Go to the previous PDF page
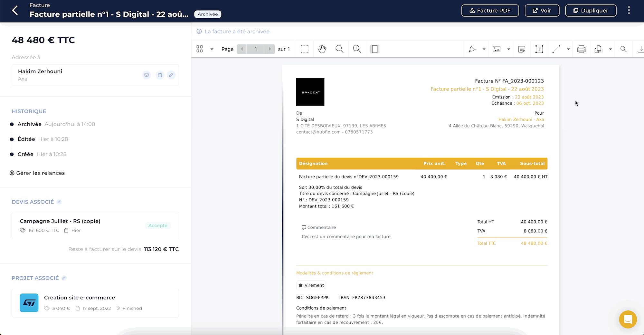This screenshot has height=335, width=644. tap(242, 49)
